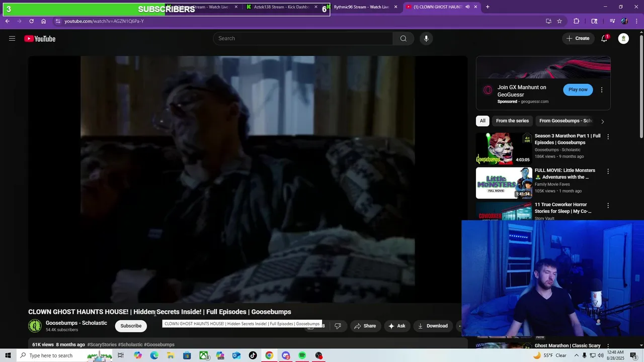Image resolution: width=644 pixels, height=362 pixels.
Task: Open the #Goosebumps hashtag
Action: pyautogui.click(x=159, y=345)
